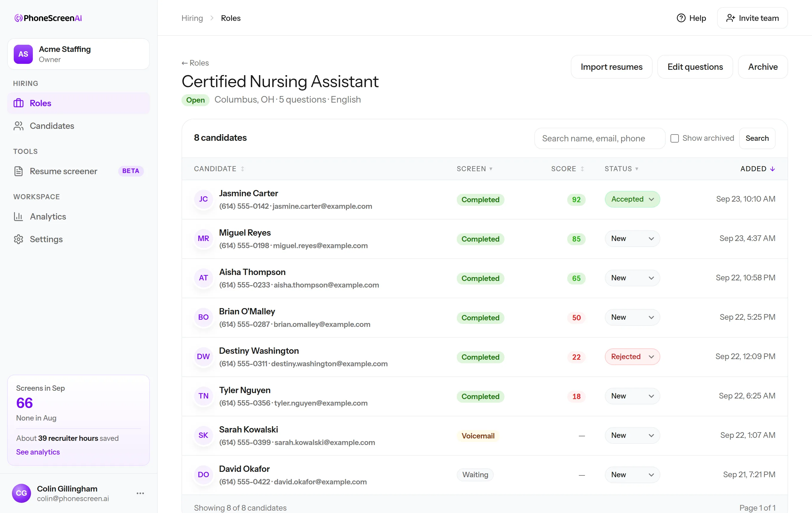The image size is (812, 513).
Task: Click Jasmine Carter's score 92 badge
Action: pos(576,200)
